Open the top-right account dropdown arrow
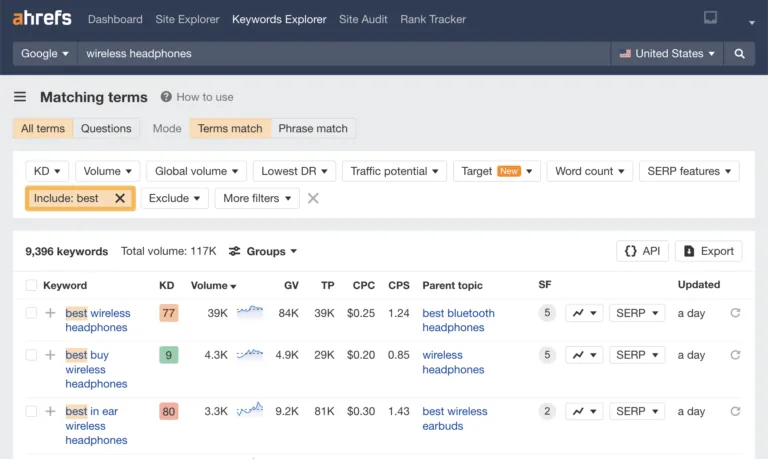The height and width of the screenshot is (459, 768). (751, 23)
